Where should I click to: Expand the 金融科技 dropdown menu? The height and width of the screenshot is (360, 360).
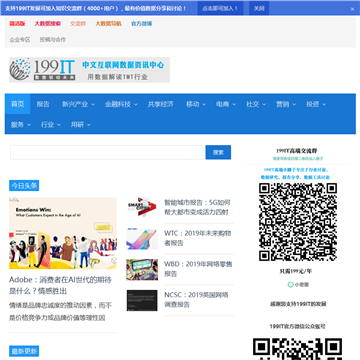coord(121,104)
